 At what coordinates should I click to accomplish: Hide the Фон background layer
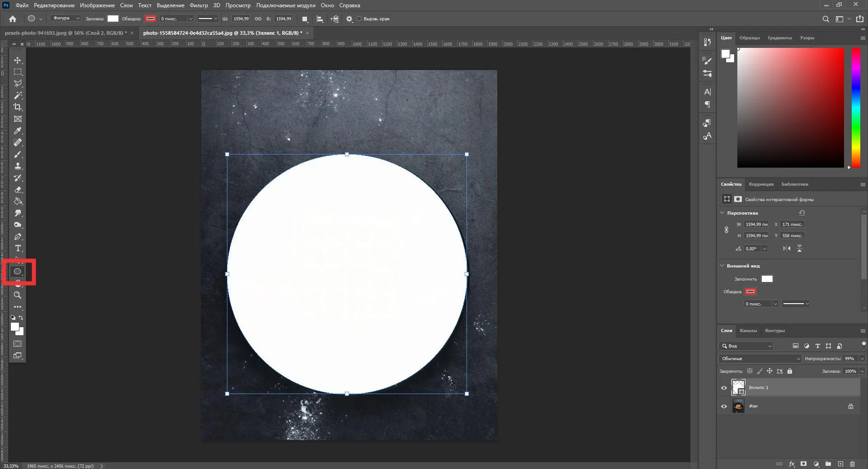pos(724,406)
